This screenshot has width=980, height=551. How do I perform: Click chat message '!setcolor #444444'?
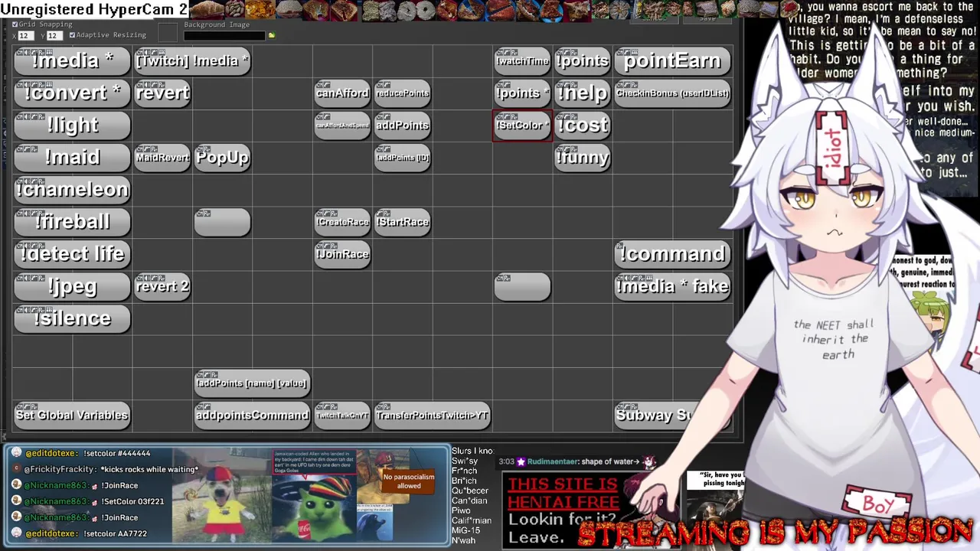coord(117,453)
